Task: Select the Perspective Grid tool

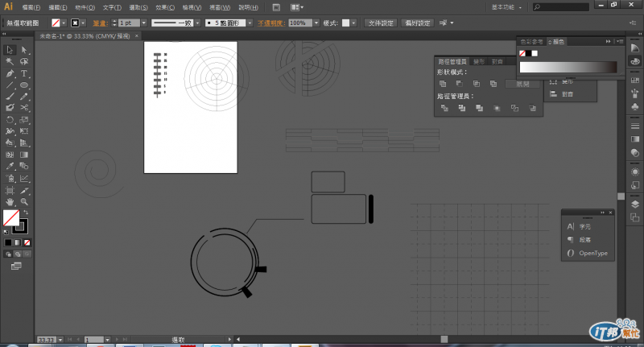Action: (x=24, y=143)
